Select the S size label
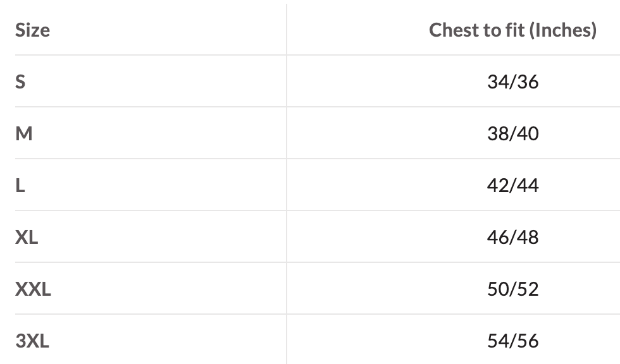This screenshot has width=620, height=364. [x=20, y=82]
